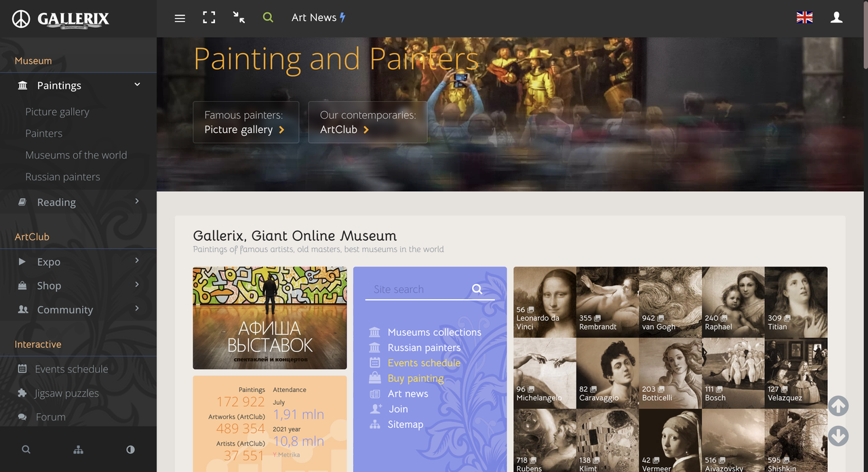
Task: Select Museums of the world menu item
Action: pos(76,155)
